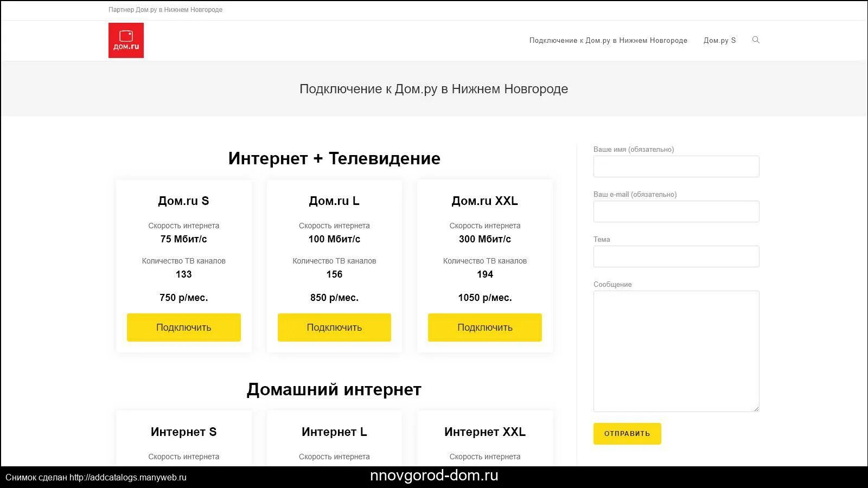Click the '194' channels value
This screenshot has height=488, width=868.
485,274
